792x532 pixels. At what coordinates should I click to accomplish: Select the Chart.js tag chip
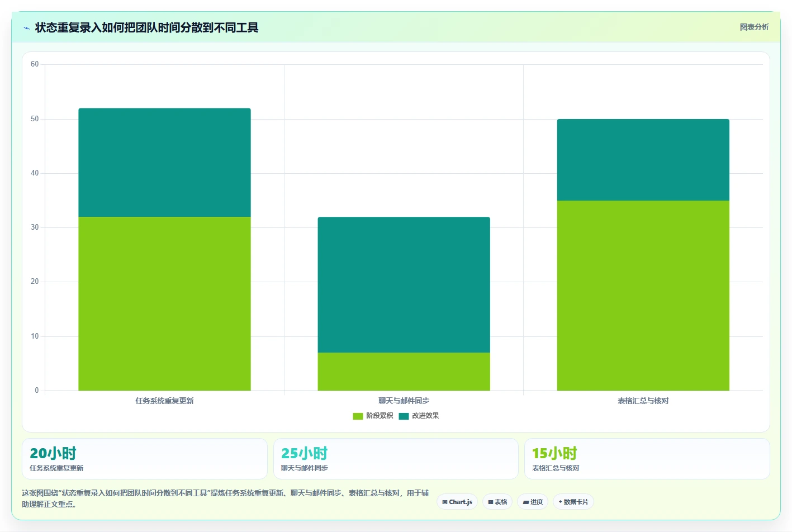coord(457,502)
